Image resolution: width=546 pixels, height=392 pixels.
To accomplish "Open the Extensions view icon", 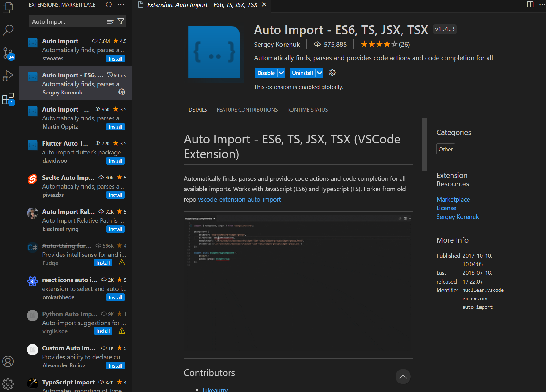I will pos(8,99).
